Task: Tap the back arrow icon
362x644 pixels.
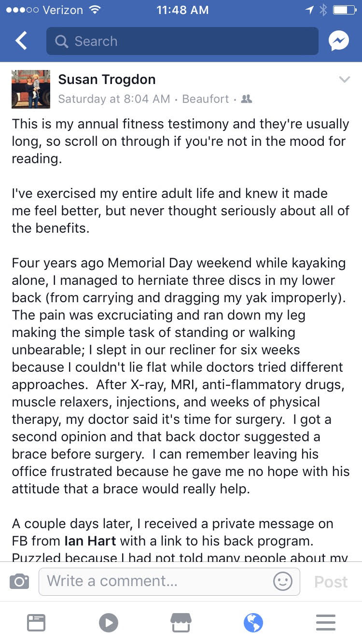Action: (x=21, y=41)
